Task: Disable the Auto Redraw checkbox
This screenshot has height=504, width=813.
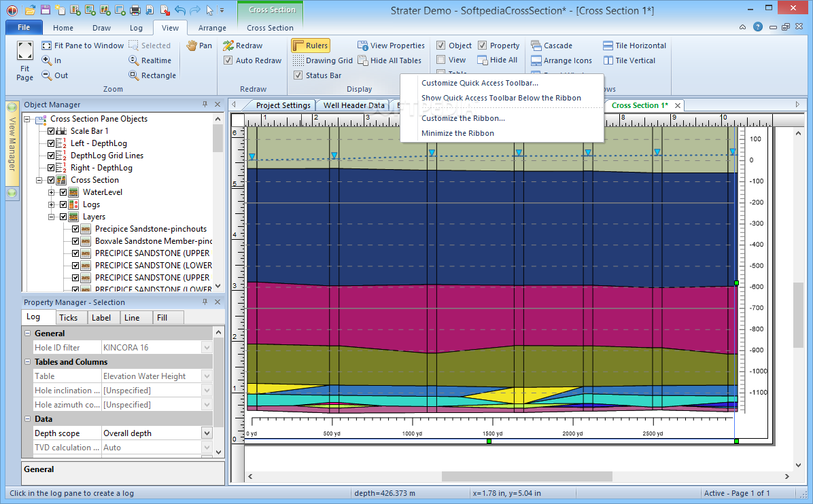Action: (x=228, y=60)
